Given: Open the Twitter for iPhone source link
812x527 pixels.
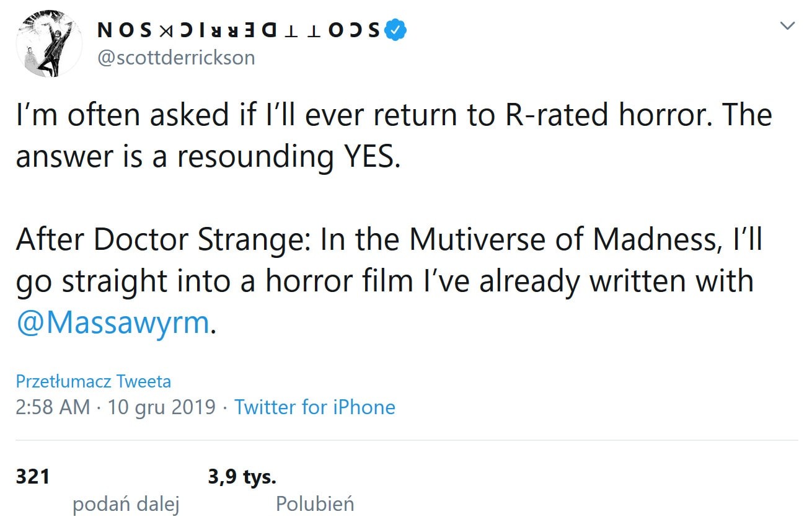Looking at the screenshot, I should click(315, 407).
